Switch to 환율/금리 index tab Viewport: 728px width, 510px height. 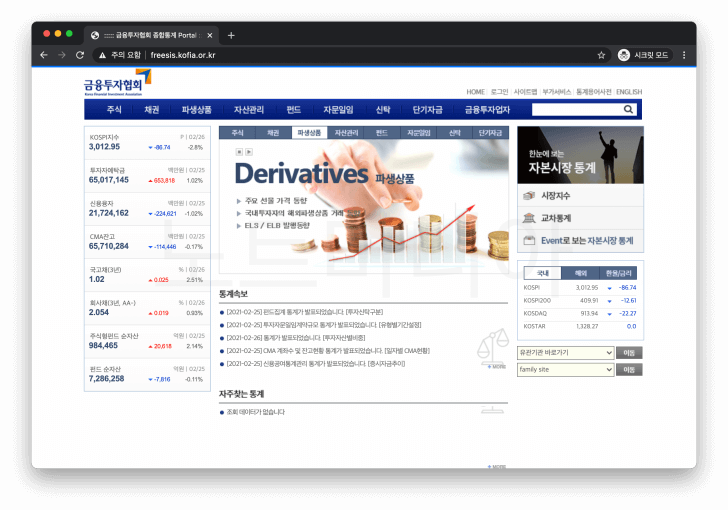pos(618,273)
